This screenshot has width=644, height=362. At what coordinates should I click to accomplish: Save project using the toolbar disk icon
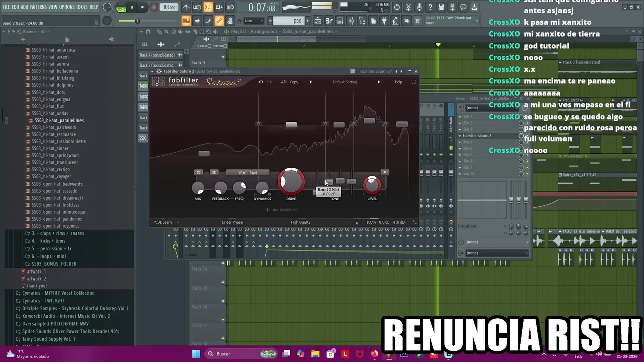pyautogui.click(x=441, y=7)
